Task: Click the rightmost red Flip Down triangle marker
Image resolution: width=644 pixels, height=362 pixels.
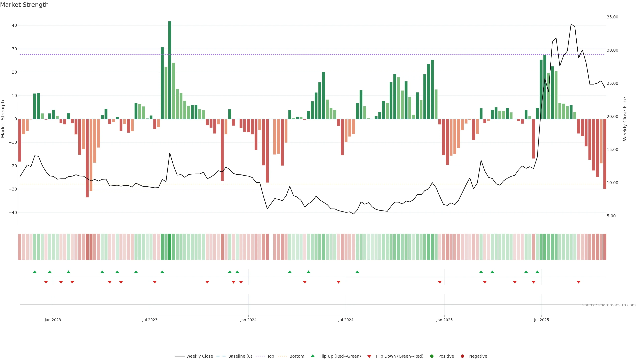Action: point(578,282)
